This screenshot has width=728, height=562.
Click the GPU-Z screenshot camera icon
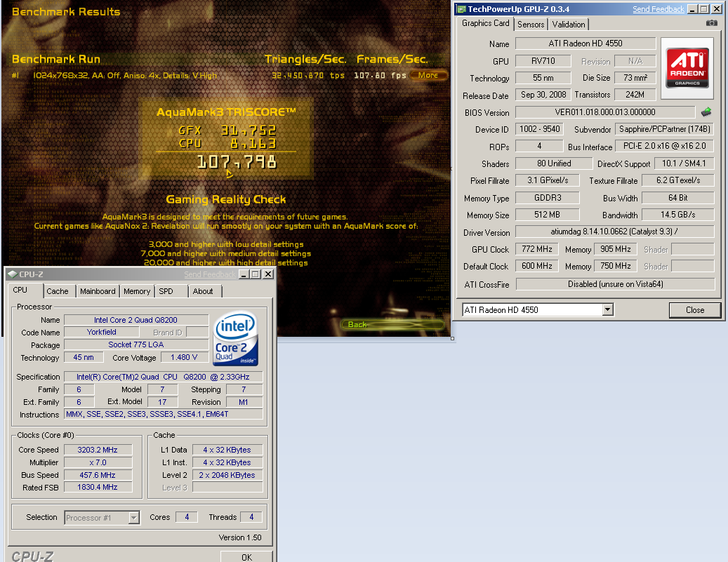[x=711, y=22]
